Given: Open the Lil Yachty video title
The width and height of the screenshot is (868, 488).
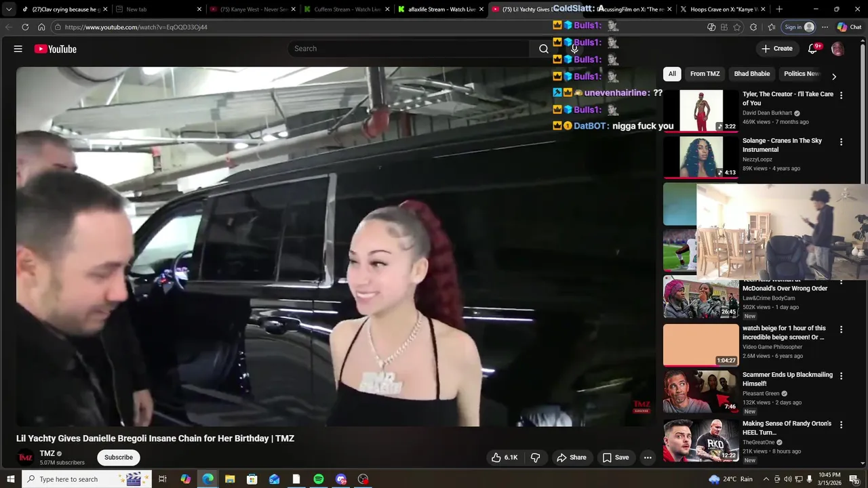Looking at the screenshot, I should (x=155, y=439).
